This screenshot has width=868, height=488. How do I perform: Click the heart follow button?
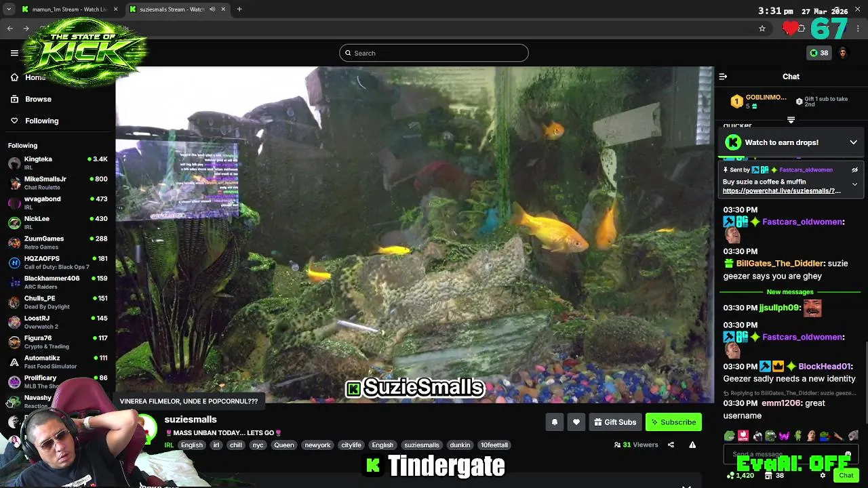pyautogui.click(x=576, y=422)
